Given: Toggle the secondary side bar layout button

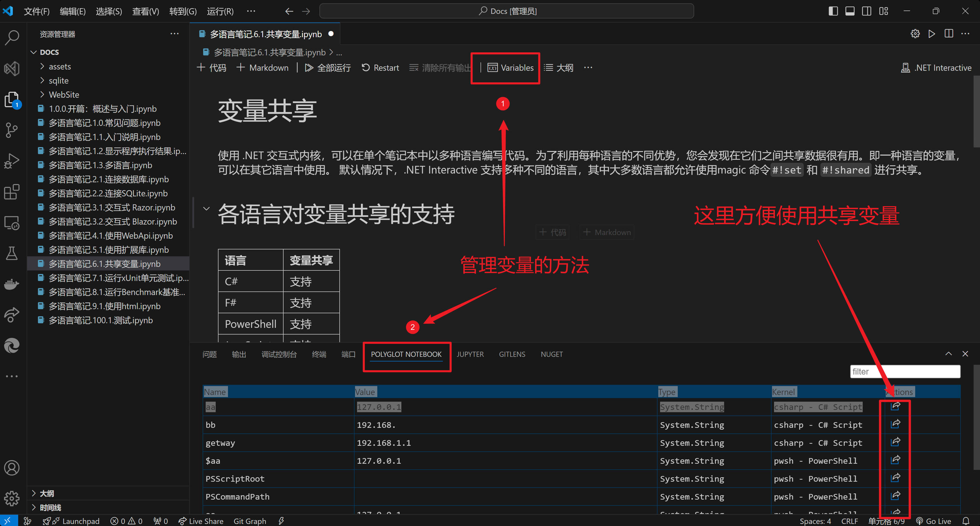Looking at the screenshot, I should click(866, 11).
